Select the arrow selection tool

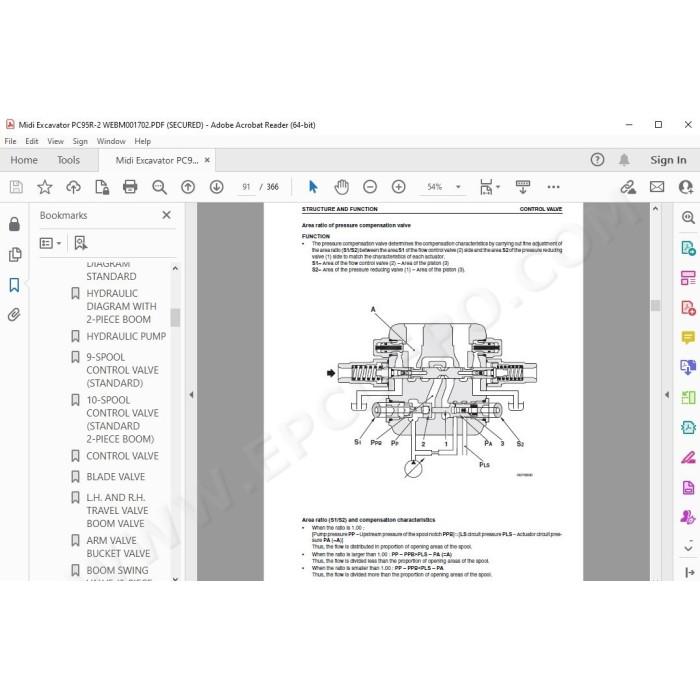[x=313, y=187]
